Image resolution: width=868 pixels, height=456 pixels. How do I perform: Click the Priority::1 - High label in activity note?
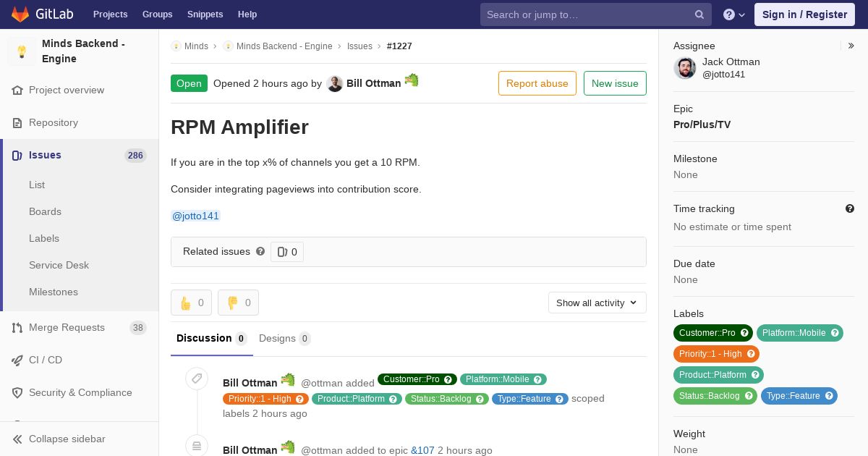coord(265,399)
